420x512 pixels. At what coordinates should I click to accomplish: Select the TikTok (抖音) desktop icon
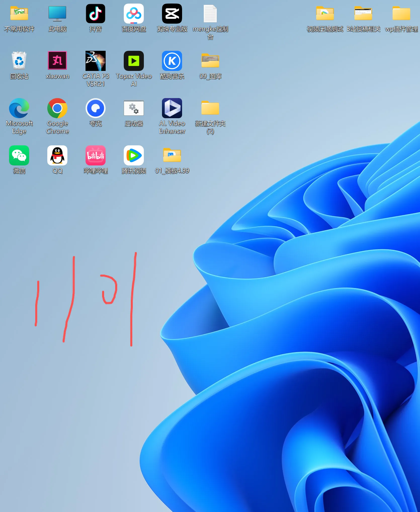coord(95,14)
